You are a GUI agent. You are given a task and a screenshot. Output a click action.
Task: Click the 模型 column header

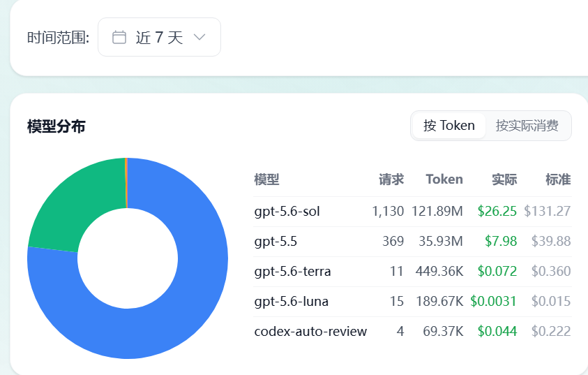pos(266,179)
